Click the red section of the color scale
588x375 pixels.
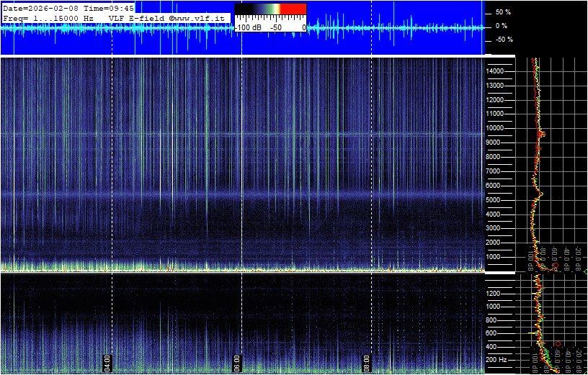(293, 9)
